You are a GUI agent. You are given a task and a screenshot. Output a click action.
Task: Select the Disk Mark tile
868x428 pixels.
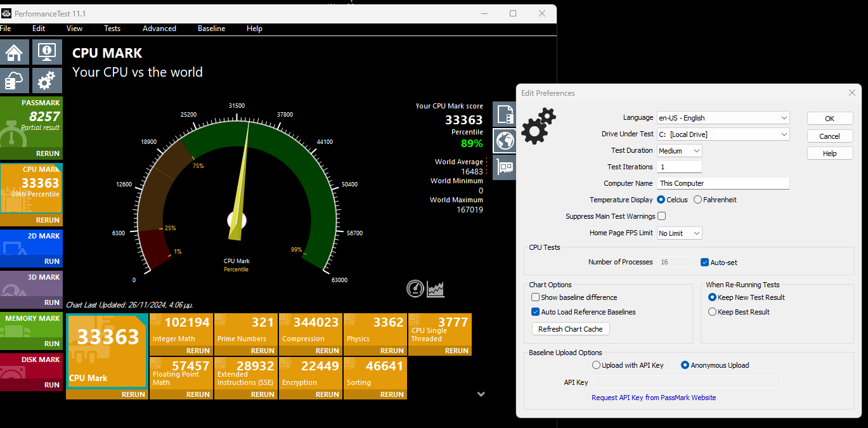31,366
